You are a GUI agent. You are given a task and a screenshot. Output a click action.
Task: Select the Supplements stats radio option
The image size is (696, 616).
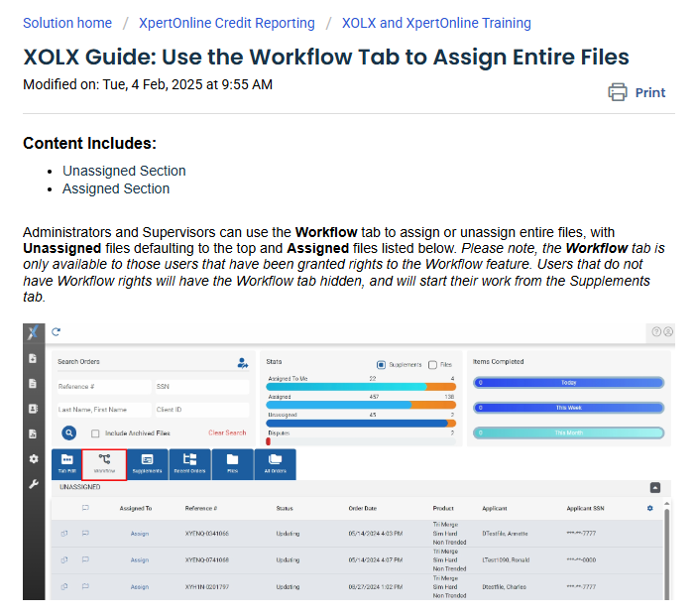pyautogui.click(x=381, y=365)
